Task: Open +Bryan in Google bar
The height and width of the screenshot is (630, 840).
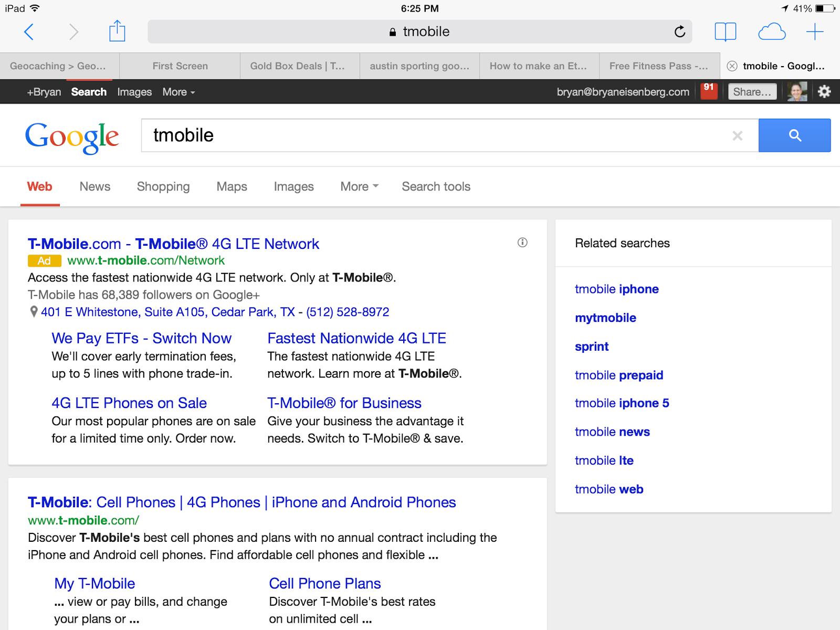Action: click(44, 92)
